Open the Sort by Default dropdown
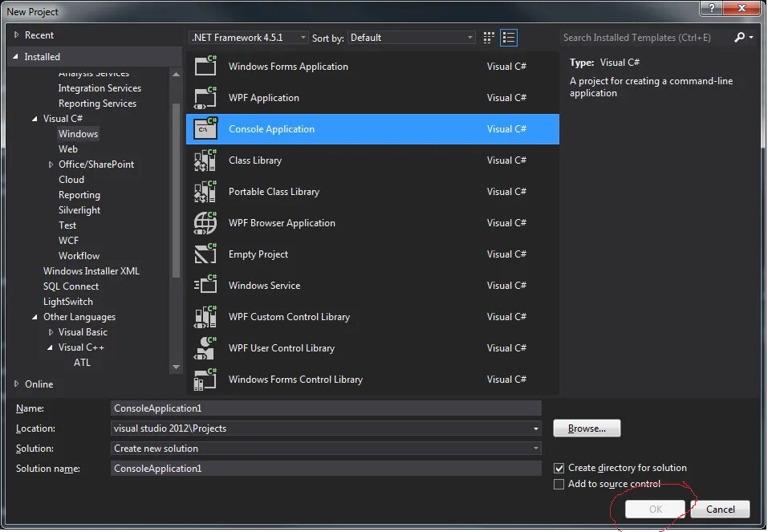768x532 pixels. coord(412,38)
